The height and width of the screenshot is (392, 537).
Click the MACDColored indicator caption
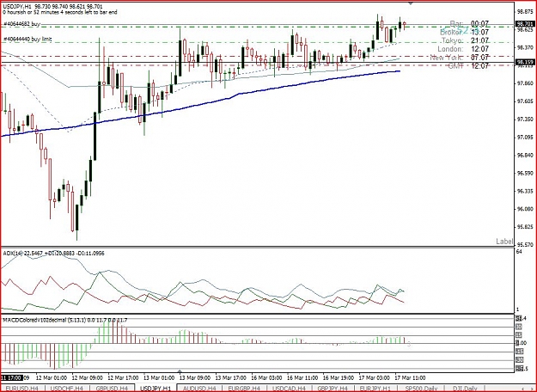click(64, 320)
